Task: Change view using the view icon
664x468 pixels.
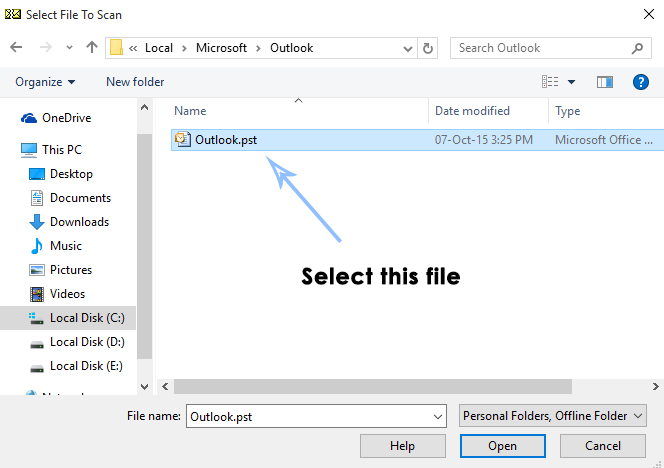Action: [550, 81]
